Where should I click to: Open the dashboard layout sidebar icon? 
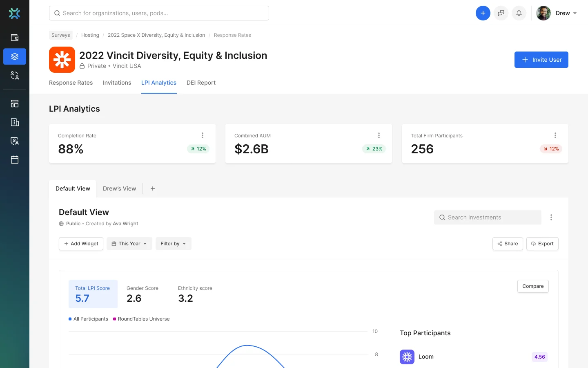pos(15,103)
